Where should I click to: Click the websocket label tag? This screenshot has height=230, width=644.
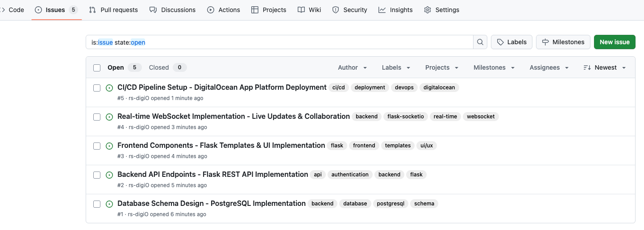pyautogui.click(x=481, y=117)
